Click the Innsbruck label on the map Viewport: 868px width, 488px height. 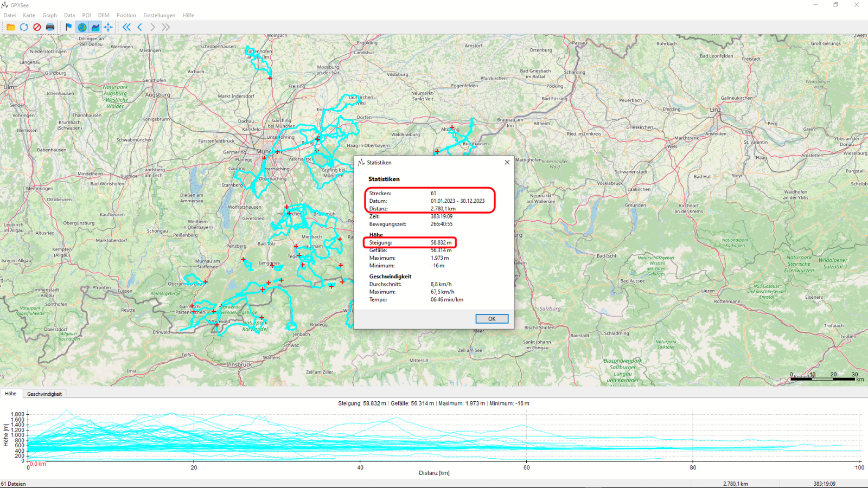tap(240, 365)
